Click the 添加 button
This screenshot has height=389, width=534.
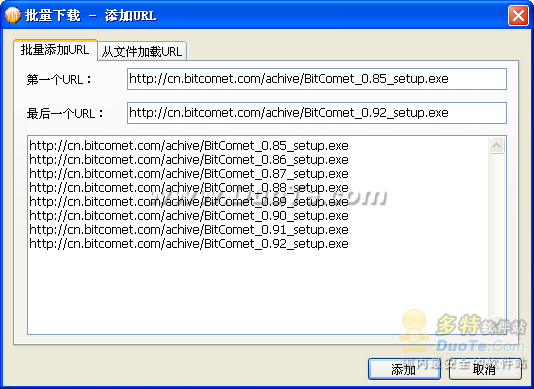pyautogui.click(x=404, y=369)
